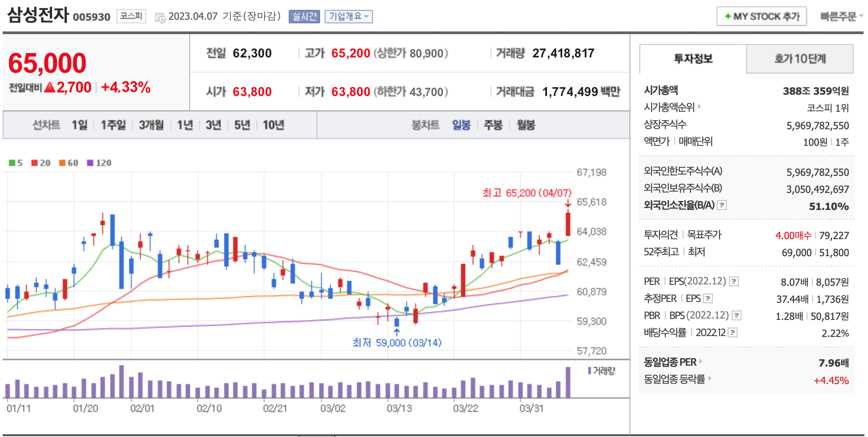The height and width of the screenshot is (437, 868).
Task: Click help icon beside PER EPS(2022.12)
Action: point(734,281)
